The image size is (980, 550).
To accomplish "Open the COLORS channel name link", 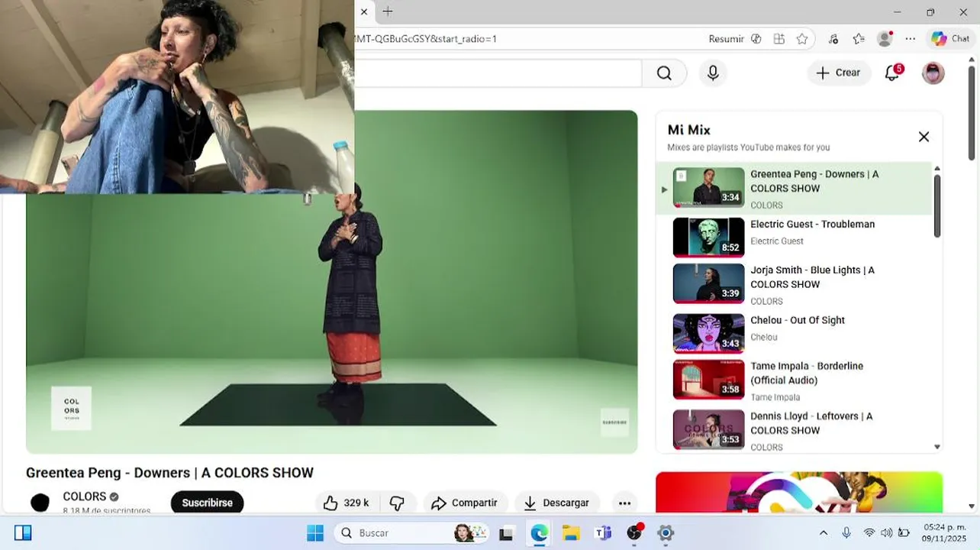I will pyautogui.click(x=85, y=497).
